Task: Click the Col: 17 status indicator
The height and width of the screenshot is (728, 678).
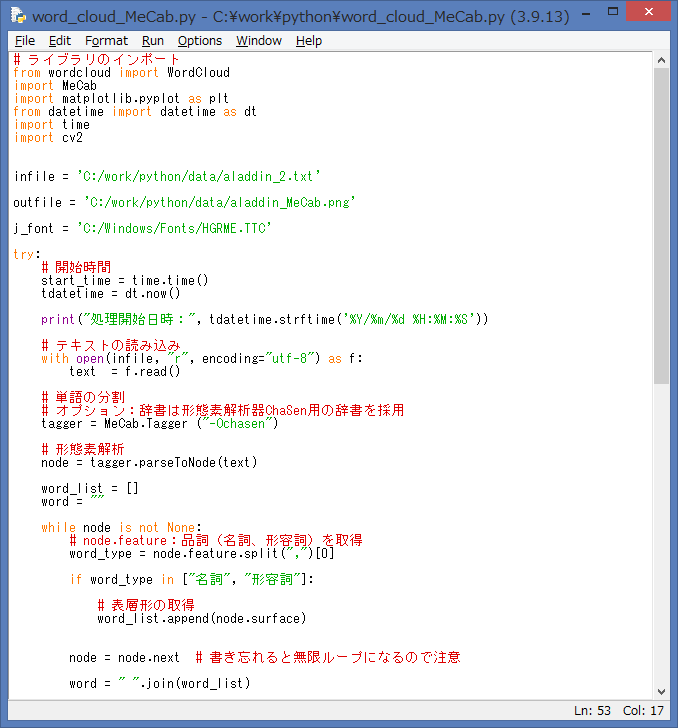Action: [643, 710]
